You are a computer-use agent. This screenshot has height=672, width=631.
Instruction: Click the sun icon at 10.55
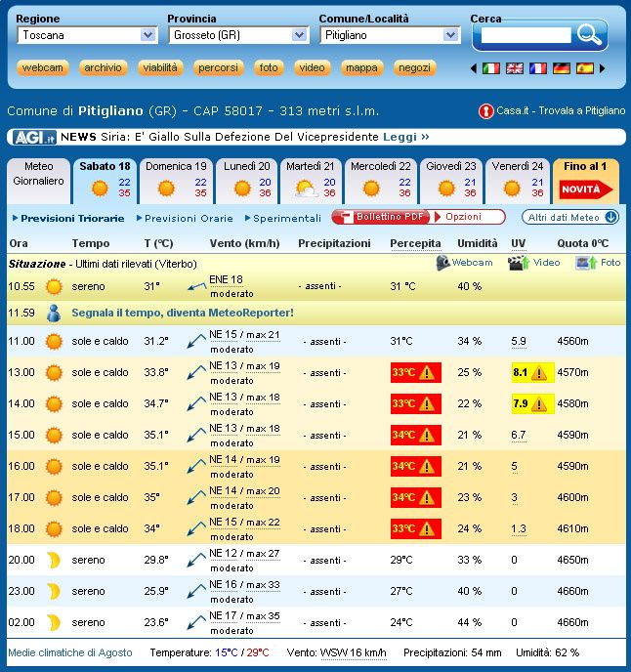(x=54, y=287)
